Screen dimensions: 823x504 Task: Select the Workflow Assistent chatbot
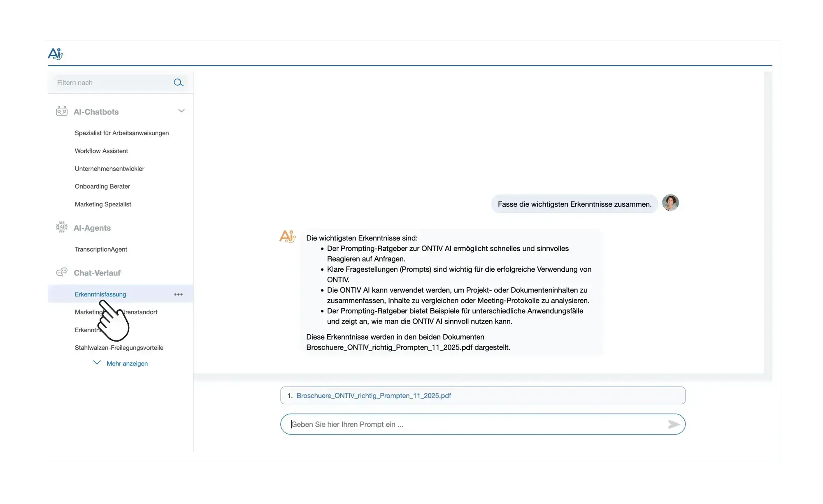coord(101,151)
